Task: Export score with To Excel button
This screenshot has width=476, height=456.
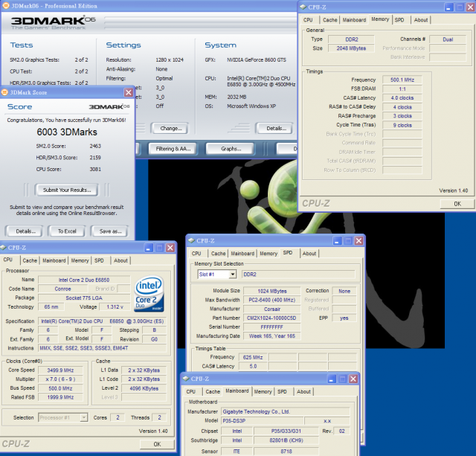Action: point(67,231)
